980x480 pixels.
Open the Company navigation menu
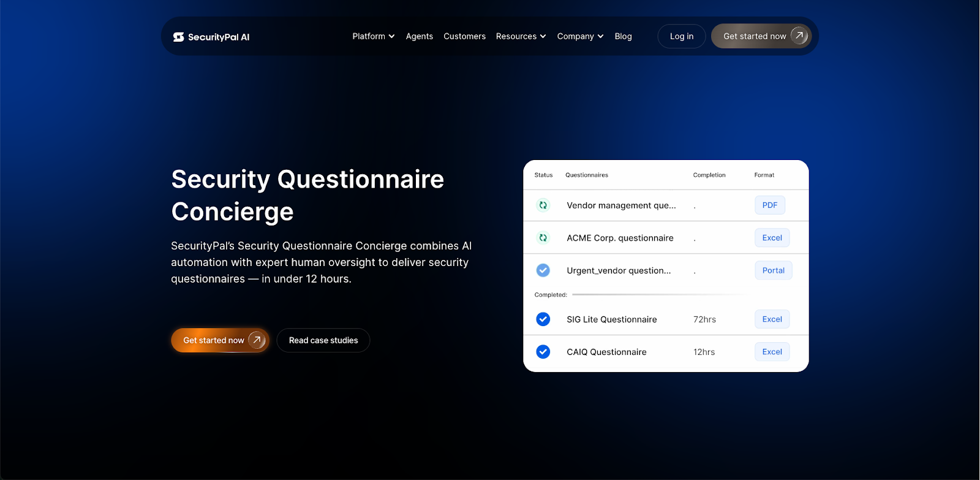pyautogui.click(x=580, y=36)
